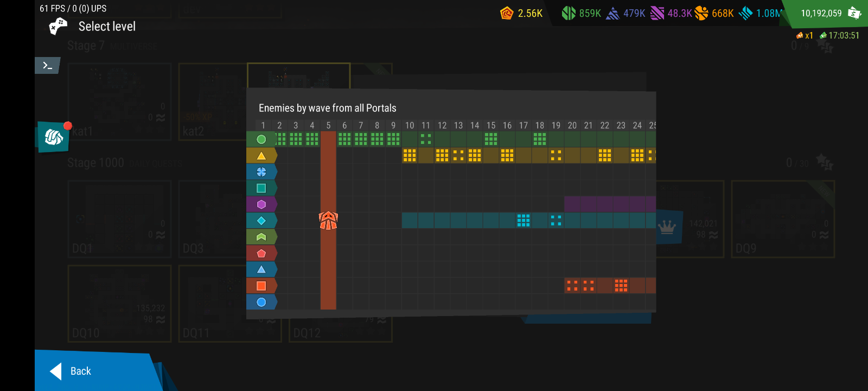Image resolution: width=868 pixels, height=391 pixels.
Task: Open the kat1 level thumbnail
Action: (119, 102)
